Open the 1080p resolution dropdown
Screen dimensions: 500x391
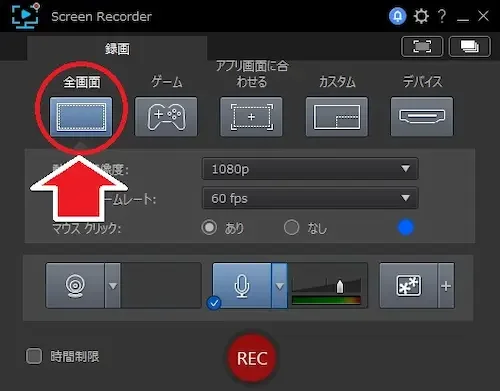[310, 169]
